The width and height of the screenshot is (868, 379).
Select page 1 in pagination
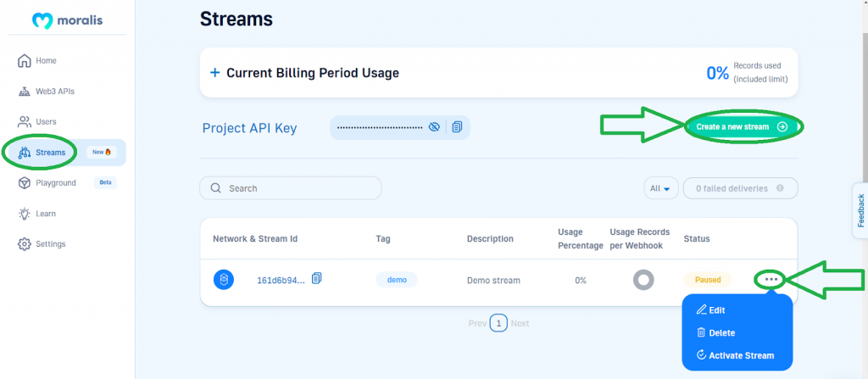498,323
